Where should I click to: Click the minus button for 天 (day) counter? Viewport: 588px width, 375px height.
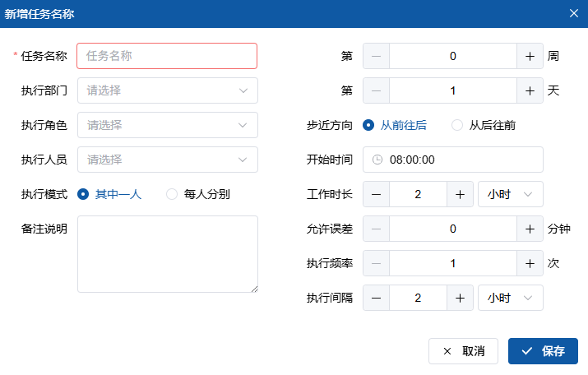point(376,90)
